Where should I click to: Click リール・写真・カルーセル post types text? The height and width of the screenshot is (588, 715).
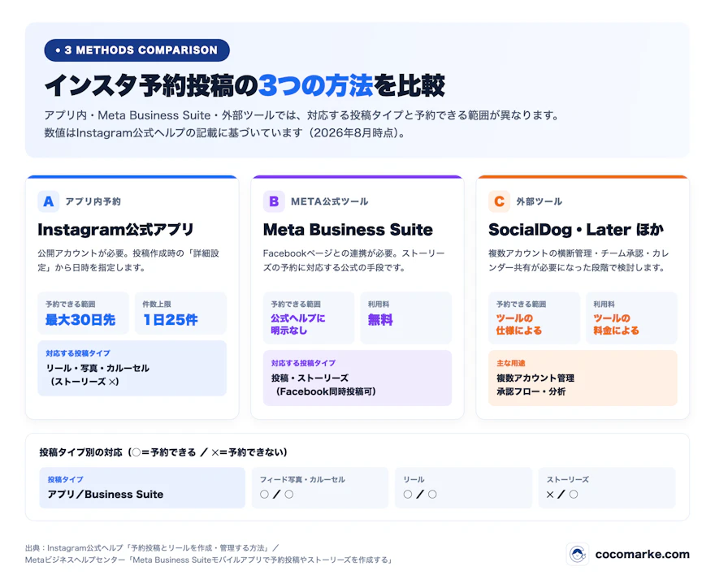click(97, 368)
